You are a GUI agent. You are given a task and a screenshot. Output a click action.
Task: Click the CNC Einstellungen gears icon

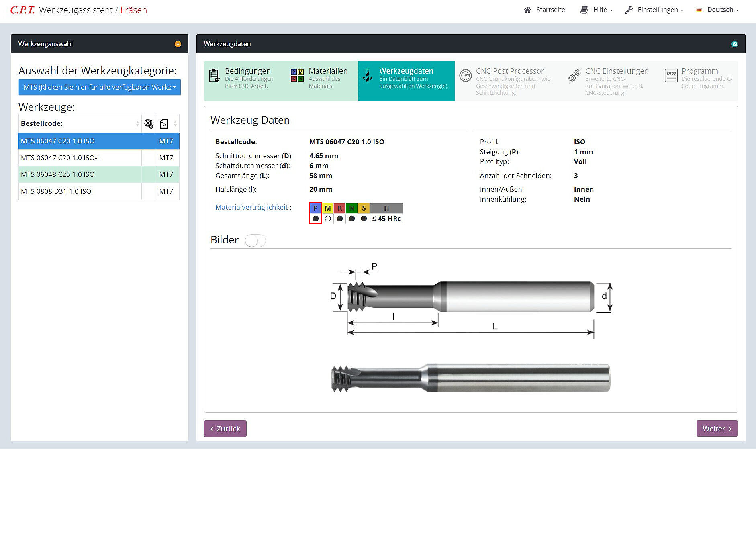pyautogui.click(x=574, y=76)
